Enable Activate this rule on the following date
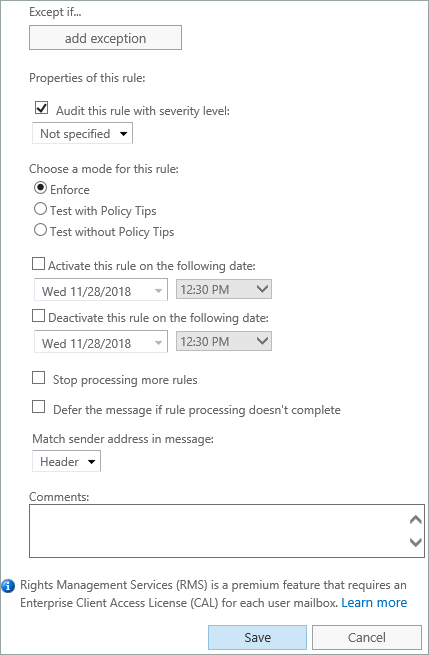The image size is (429, 655). coord(38,264)
